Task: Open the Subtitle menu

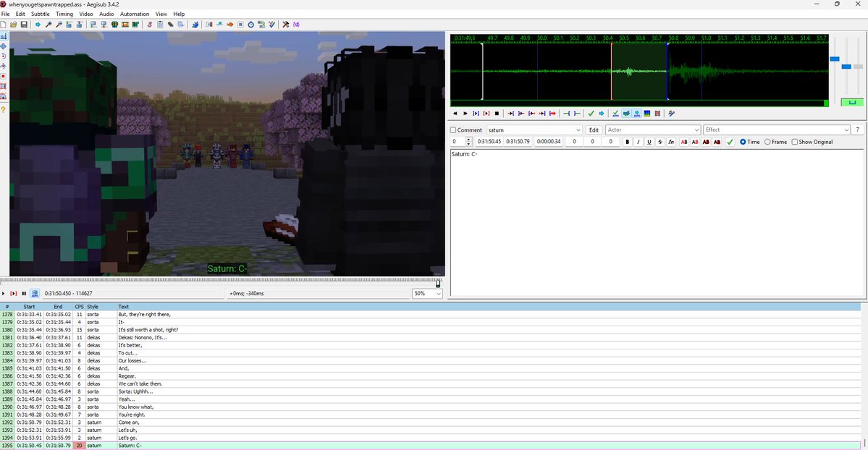Action: click(x=40, y=14)
